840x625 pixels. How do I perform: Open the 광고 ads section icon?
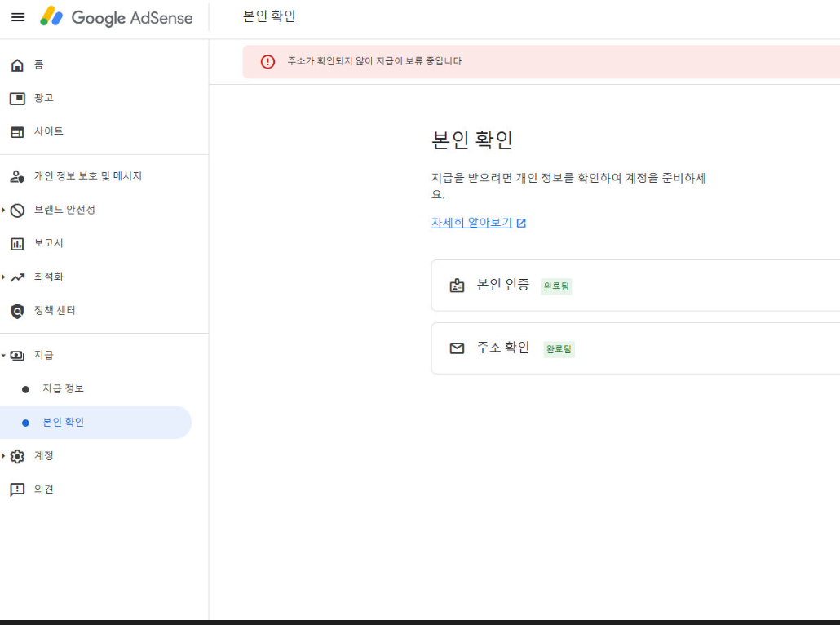coord(18,98)
